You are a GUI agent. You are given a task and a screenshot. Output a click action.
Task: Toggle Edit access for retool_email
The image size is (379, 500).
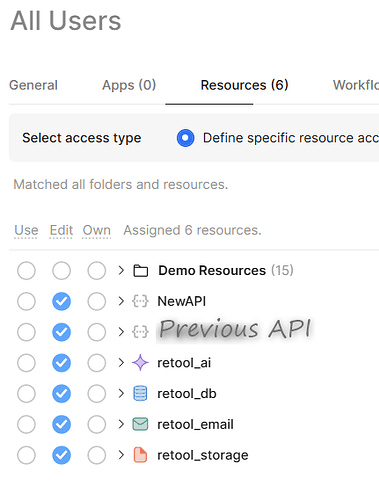61,424
